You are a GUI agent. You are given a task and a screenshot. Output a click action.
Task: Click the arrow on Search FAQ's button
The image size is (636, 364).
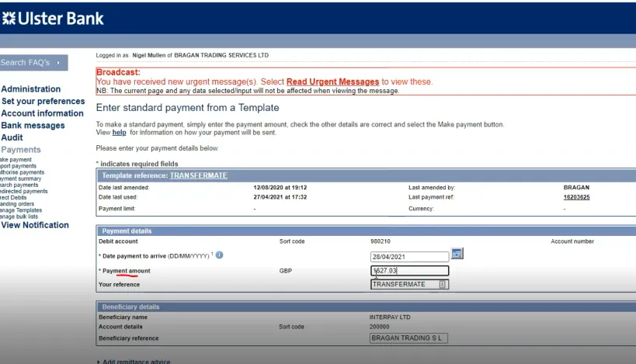[58, 62]
